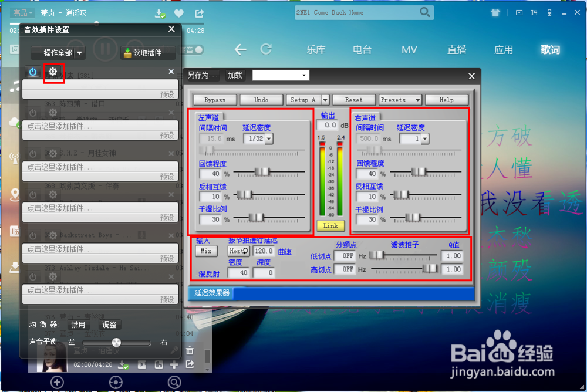
Task: Switch to the 歌词 tab
Action: tap(551, 50)
